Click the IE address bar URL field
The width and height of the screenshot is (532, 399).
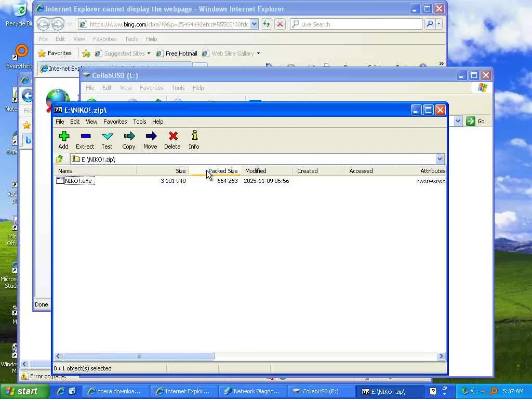(x=169, y=24)
